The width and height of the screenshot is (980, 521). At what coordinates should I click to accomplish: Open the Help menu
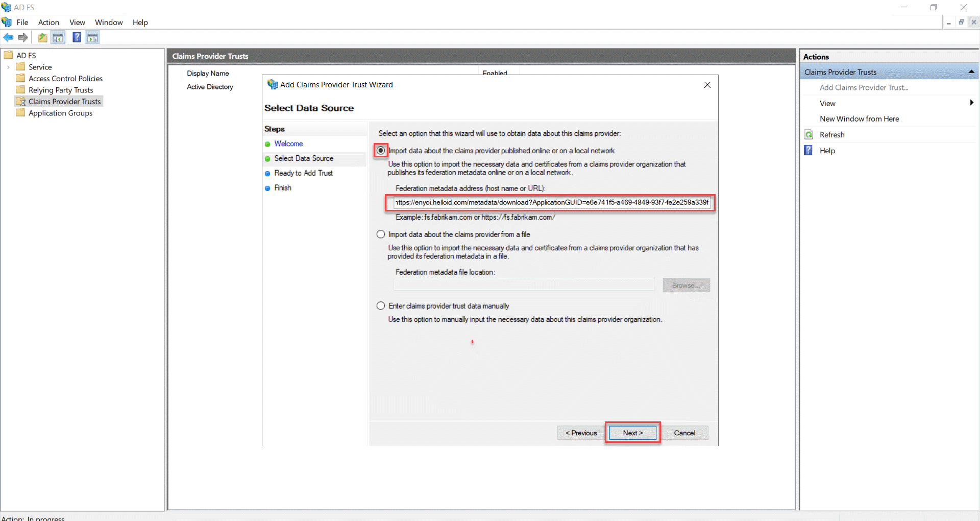tap(140, 22)
